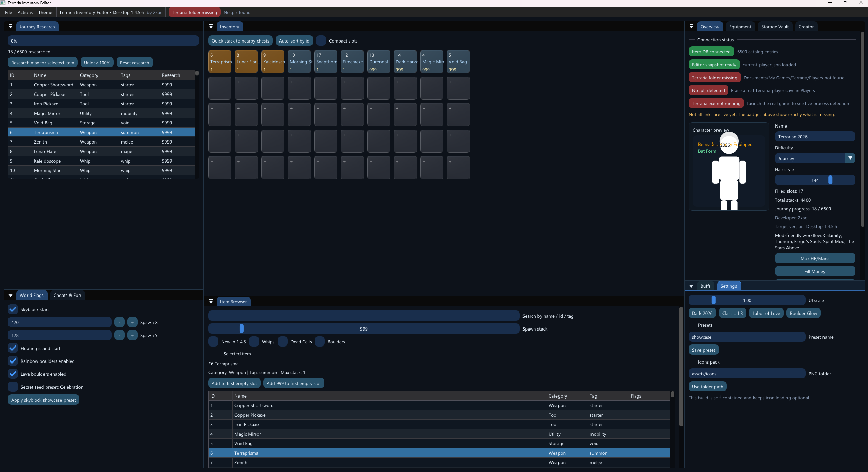Click the Snapthorn inventory slot
The width and height of the screenshot is (868, 472).
click(x=325, y=62)
